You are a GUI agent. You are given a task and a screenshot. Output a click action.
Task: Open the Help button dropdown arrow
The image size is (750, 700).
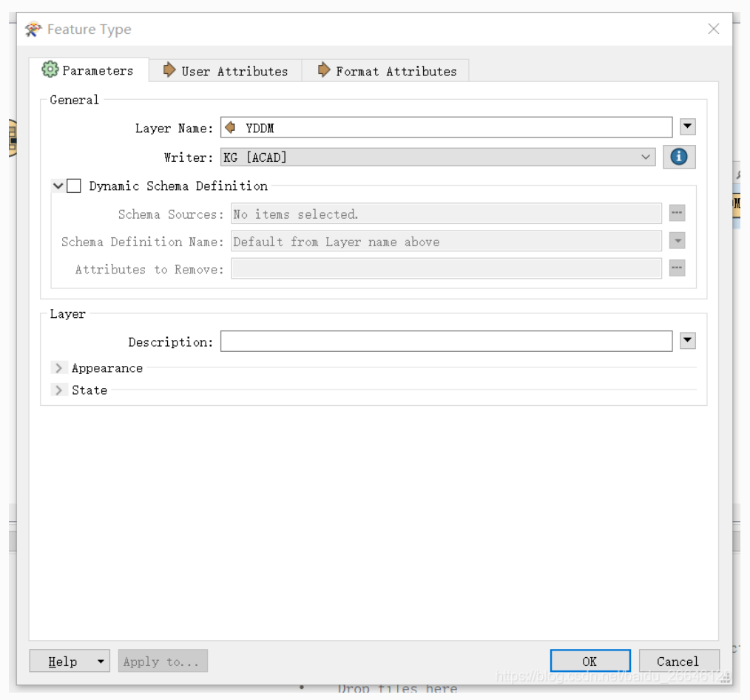coord(101,662)
